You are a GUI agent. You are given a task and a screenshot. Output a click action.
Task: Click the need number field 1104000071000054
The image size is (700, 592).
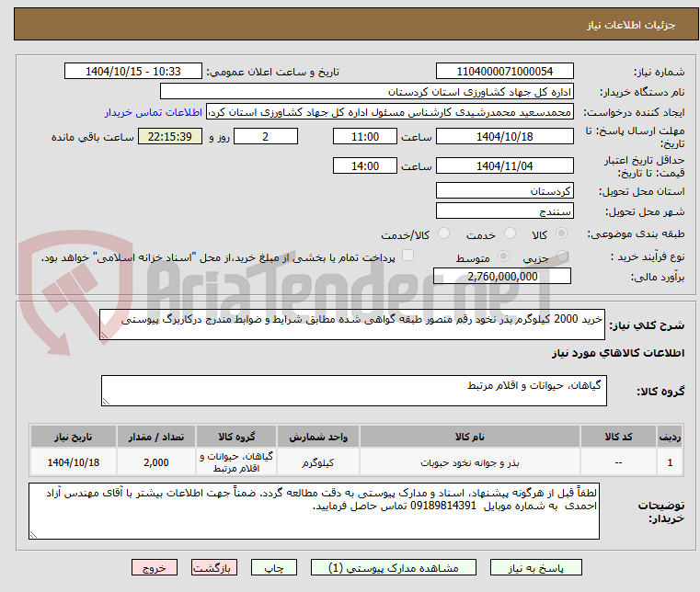pyautogui.click(x=504, y=72)
